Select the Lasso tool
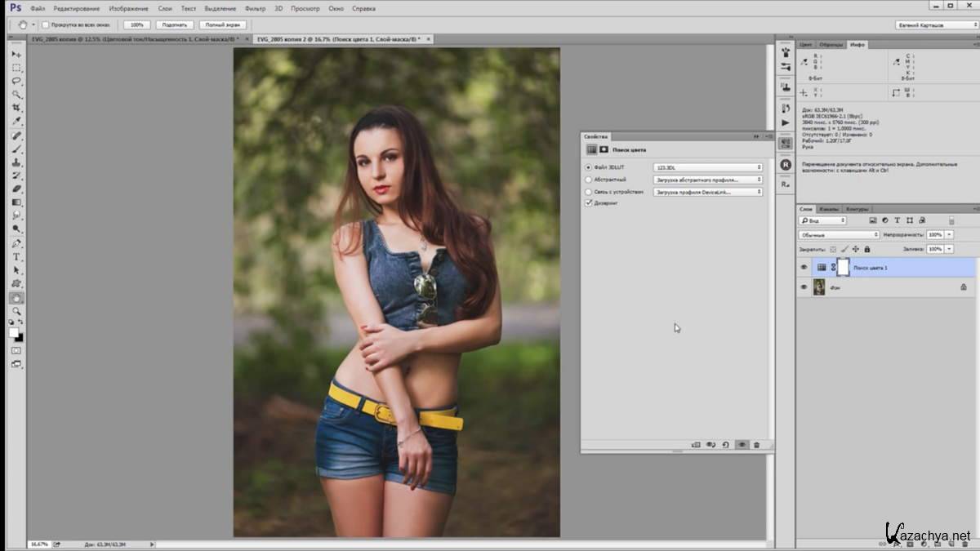980x551 pixels. 16,81
